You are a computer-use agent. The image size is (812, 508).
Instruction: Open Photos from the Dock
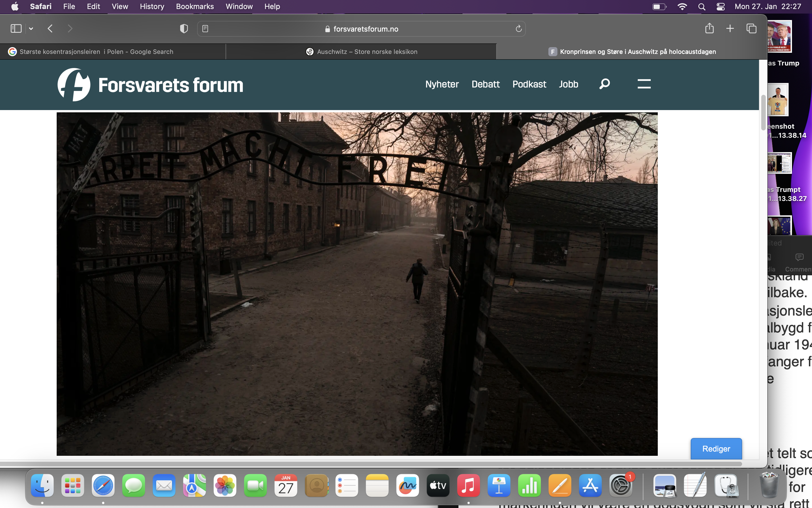tap(225, 485)
